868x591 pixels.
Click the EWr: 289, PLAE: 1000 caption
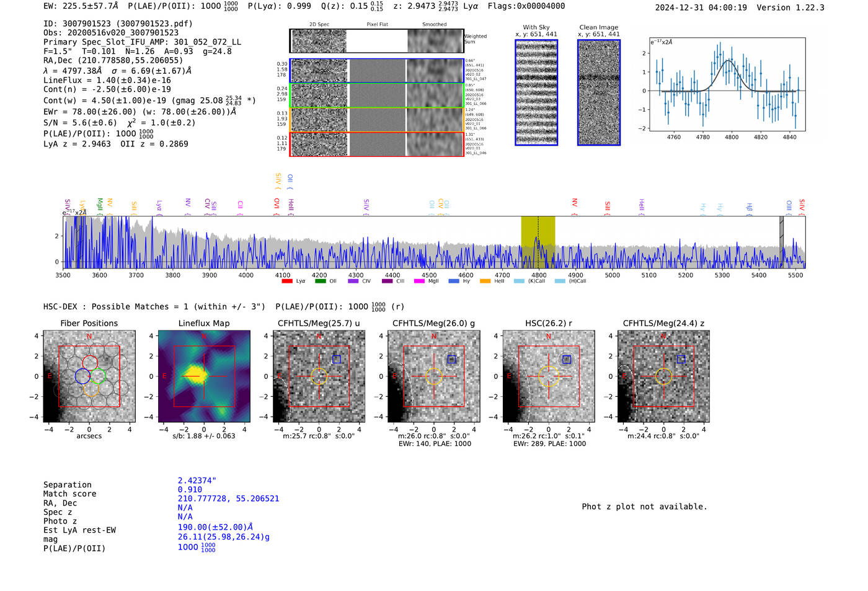point(549,443)
